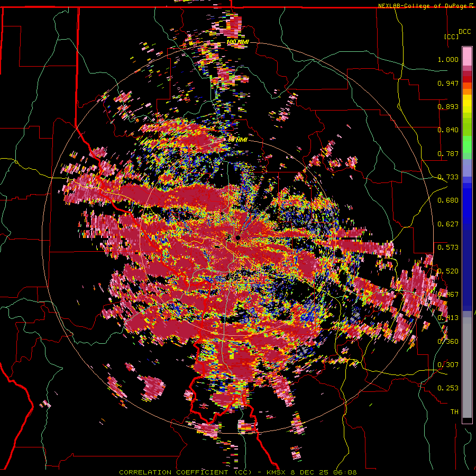Click the TH label on the legend
Viewport: 476px width, 476px height.
[454, 412]
